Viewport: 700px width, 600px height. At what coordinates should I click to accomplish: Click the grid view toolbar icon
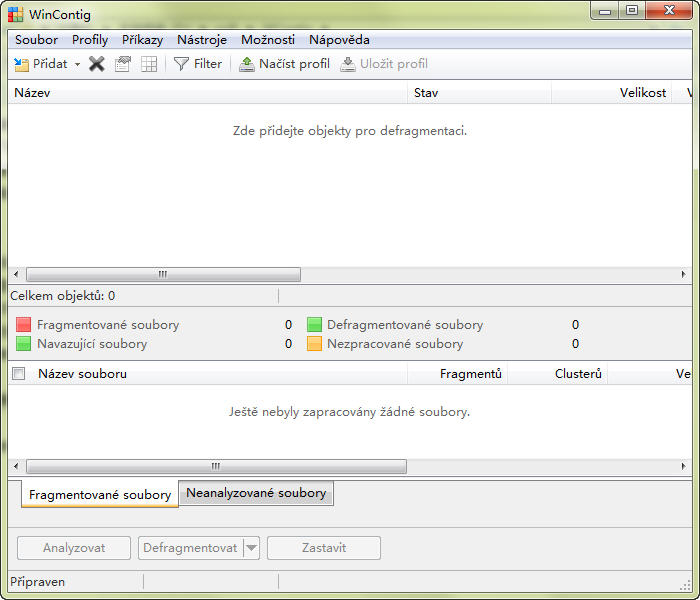149,64
